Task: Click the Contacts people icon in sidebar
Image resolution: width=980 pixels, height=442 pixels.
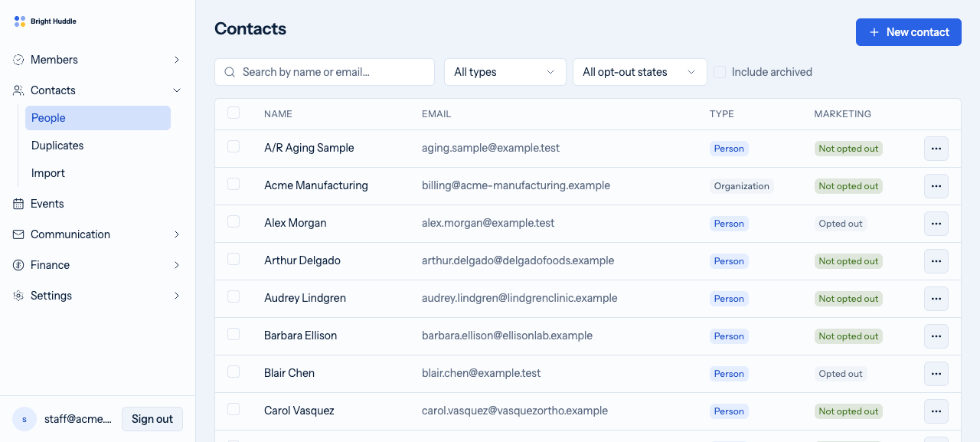Action: (18, 90)
